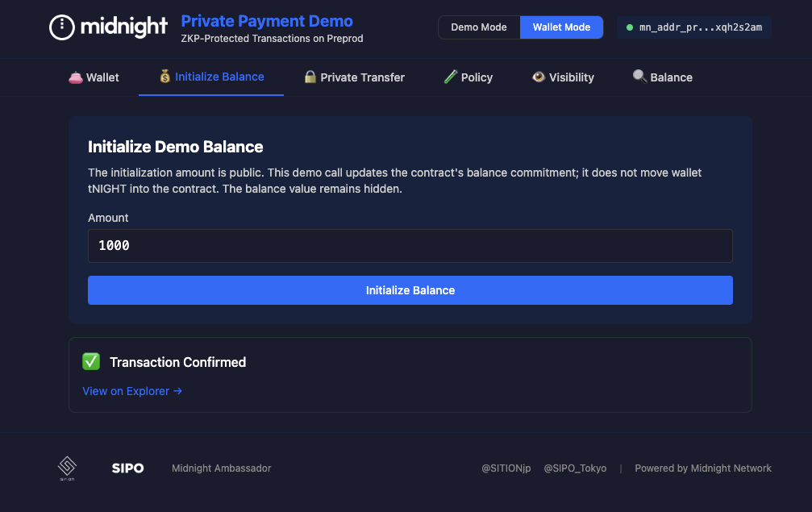
Task: Click the connected wallet address mn_addr_pr...xqh2s2am
Action: 694,27
